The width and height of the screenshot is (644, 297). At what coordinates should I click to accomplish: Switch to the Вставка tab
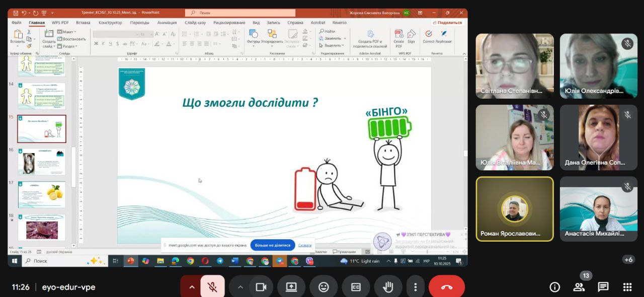pyautogui.click(x=83, y=23)
